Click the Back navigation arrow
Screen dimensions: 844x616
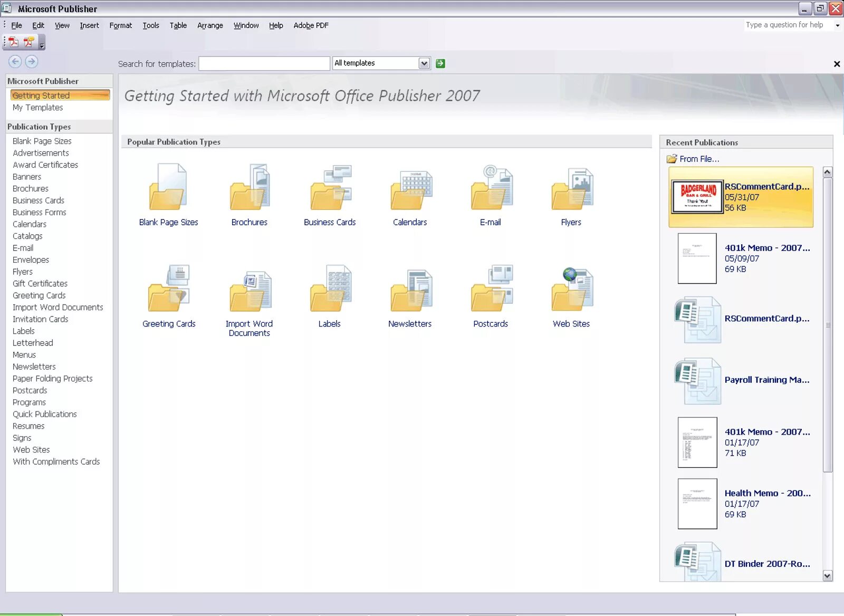point(15,62)
